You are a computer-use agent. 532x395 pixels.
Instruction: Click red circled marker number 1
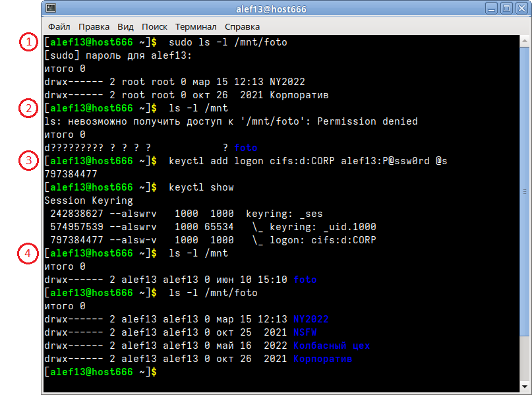28,42
